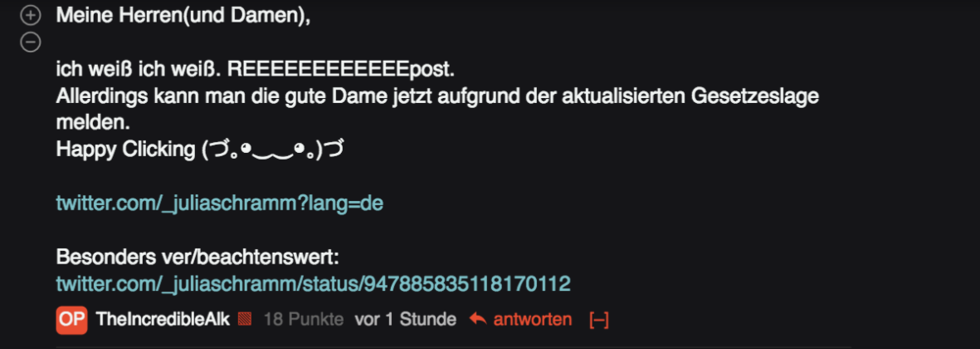
Task: Upvote the comment with the plus icon
Action: point(30,16)
